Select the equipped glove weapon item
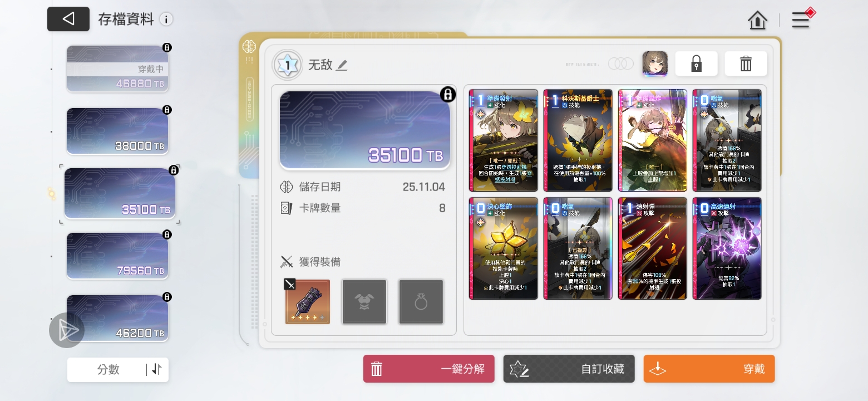Image resolution: width=868 pixels, height=401 pixels. click(308, 302)
